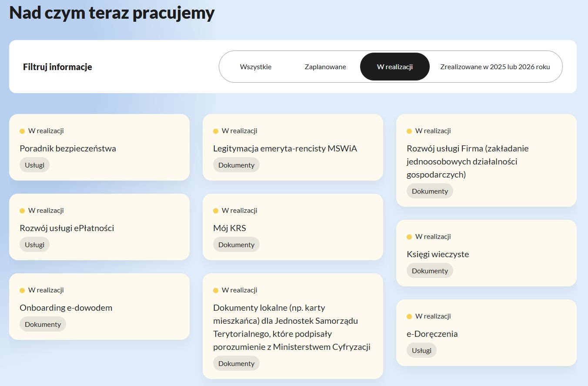Click the status dot on Rozwój usługi Firma card

click(409, 130)
